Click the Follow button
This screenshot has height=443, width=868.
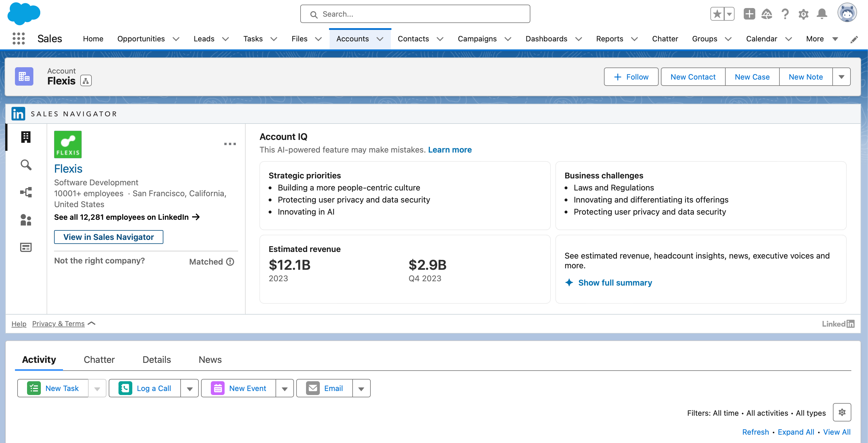pyautogui.click(x=631, y=77)
